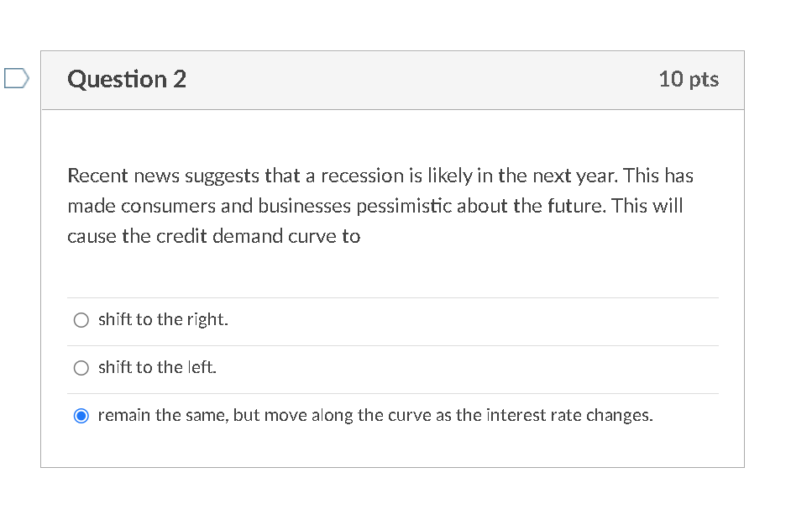Click inside the question card body area

pyautogui.click(x=392, y=269)
